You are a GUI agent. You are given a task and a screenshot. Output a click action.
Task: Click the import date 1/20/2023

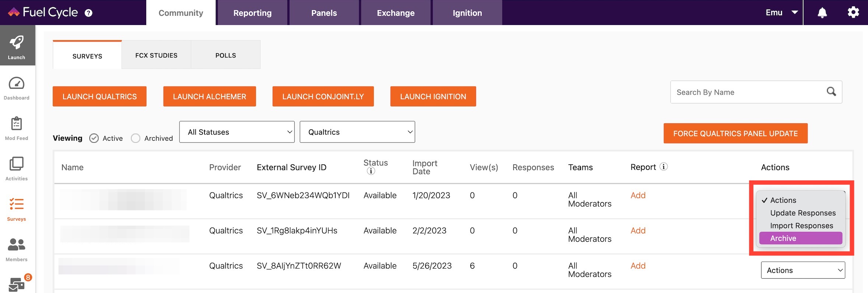coord(431,195)
